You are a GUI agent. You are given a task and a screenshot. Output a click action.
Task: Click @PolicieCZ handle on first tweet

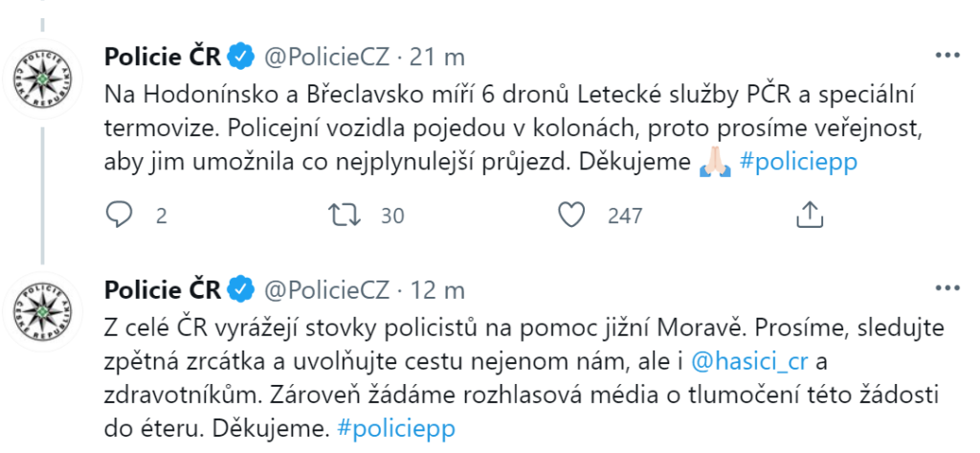326,57
